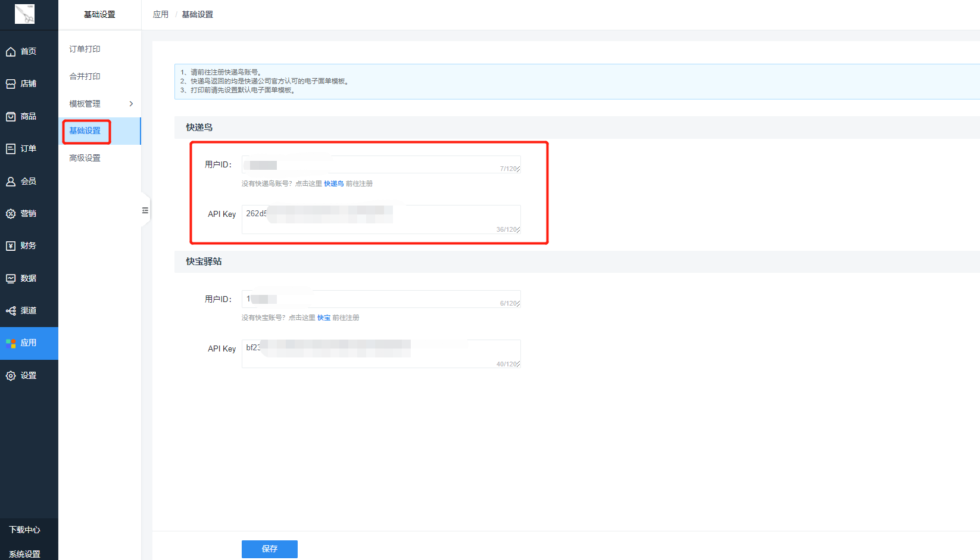Collapse the secondary menu panel handle
The height and width of the screenshot is (560, 980).
coord(145,210)
